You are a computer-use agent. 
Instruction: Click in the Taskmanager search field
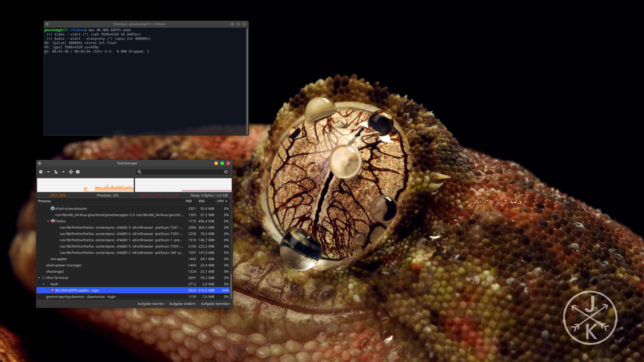pos(182,172)
